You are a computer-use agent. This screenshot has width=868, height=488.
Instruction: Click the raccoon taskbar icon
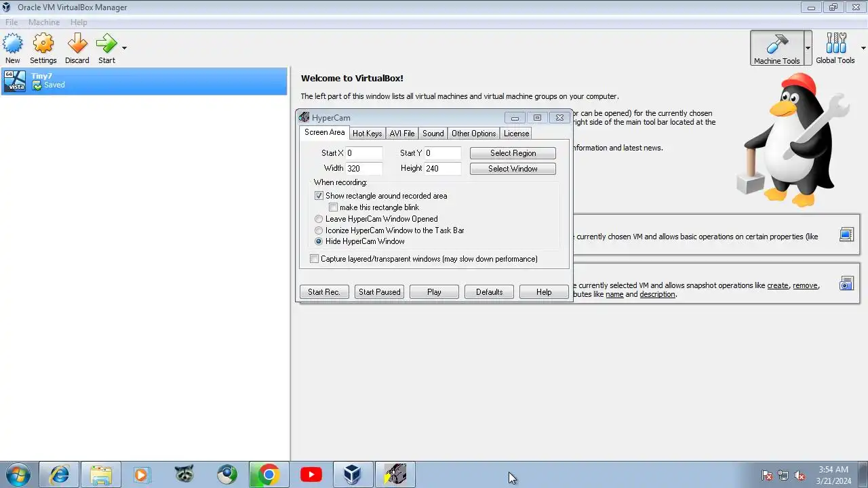[184, 475]
